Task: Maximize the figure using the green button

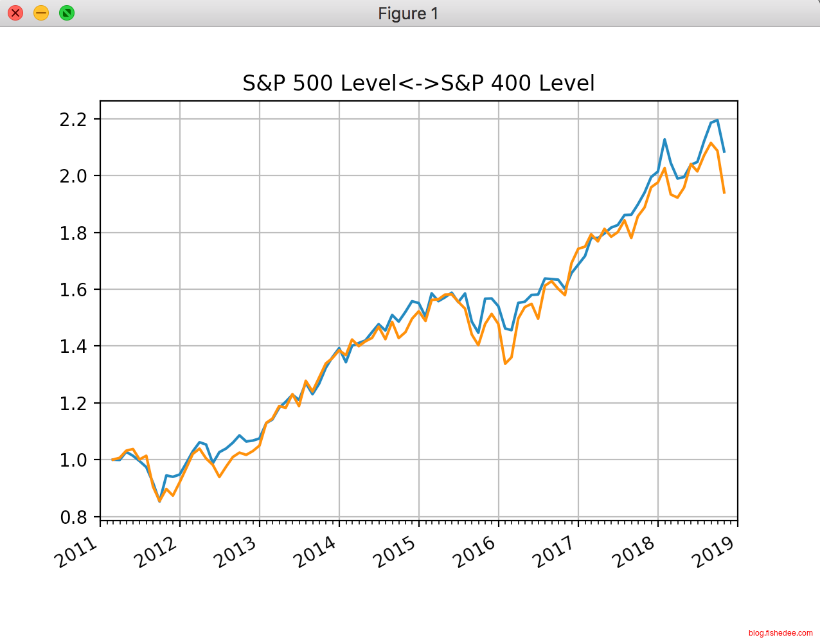Action: (66, 13)
